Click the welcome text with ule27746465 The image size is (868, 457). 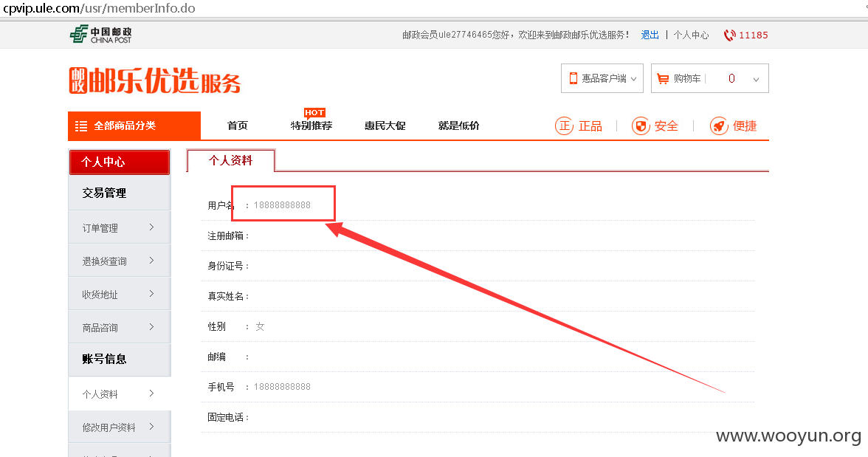[516, 35]
